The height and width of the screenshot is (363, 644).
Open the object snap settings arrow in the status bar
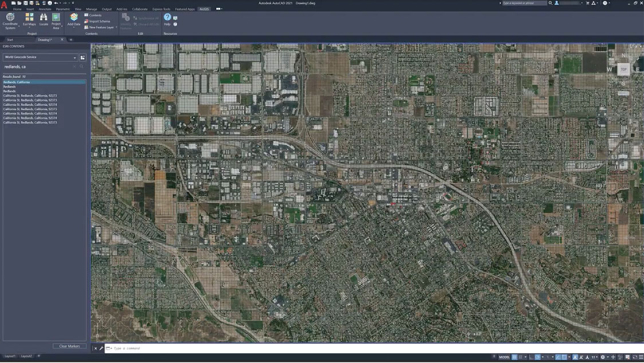pyautogui.click(x=569, y=357)
